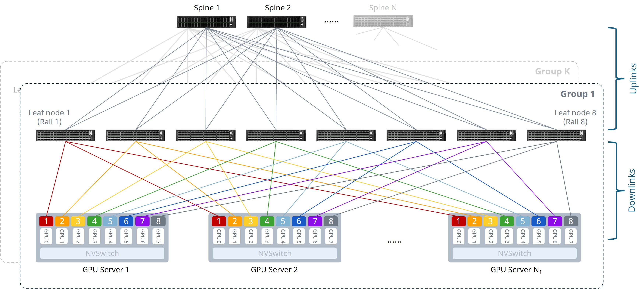Select purple port 7 on GPU Server 2

(315, 221)
